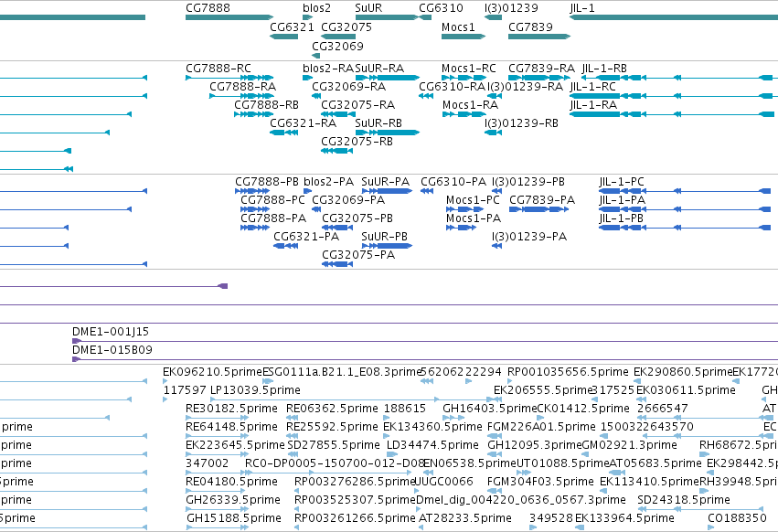Click BAC clone DME1-015B09

tap(112, 350)
